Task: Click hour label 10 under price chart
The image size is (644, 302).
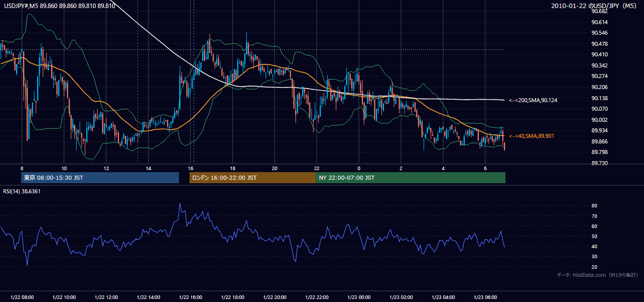Action: coord(64,168)
